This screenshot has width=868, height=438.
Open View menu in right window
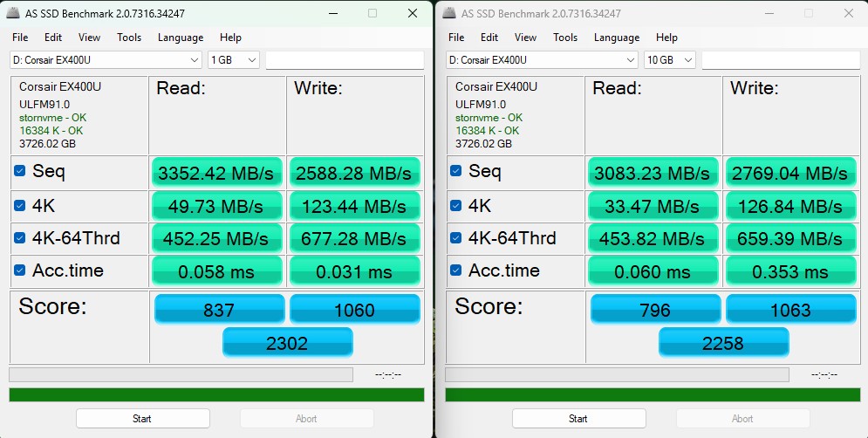pos(525,38)
